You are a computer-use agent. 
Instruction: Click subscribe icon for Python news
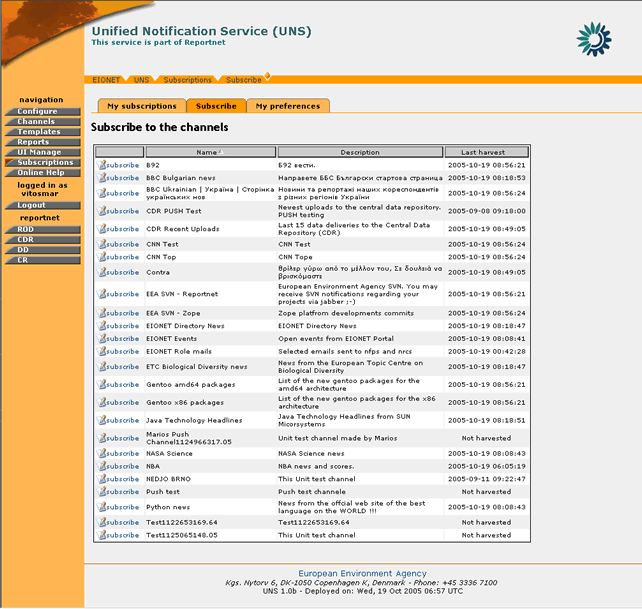coord(102,507)
